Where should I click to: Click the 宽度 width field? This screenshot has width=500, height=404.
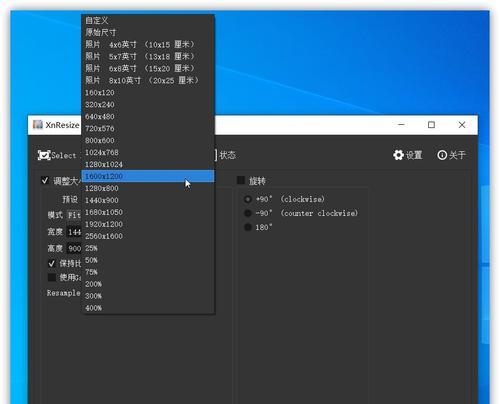[74, 232]
